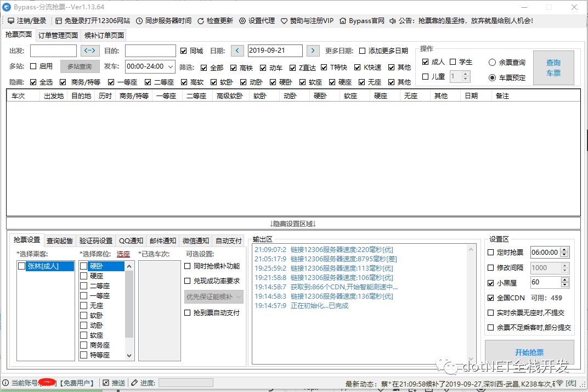Viewport: 588px width, 392px height.
Task: Click 当前账号 info icon
Action: coord(5,383)
